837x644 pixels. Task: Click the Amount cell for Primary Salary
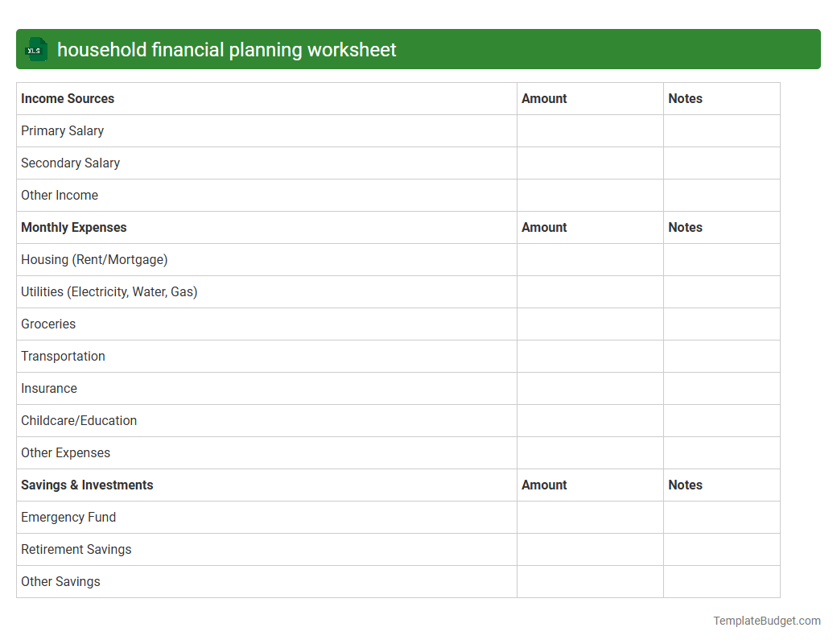click(x=590, y=130)
